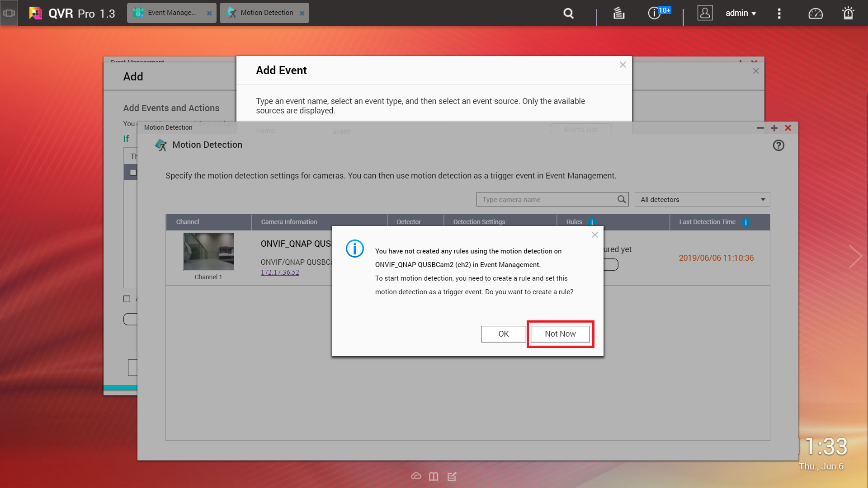Open the admin account dropdown
Screen dimensions: 868x488
click(741, 13)
